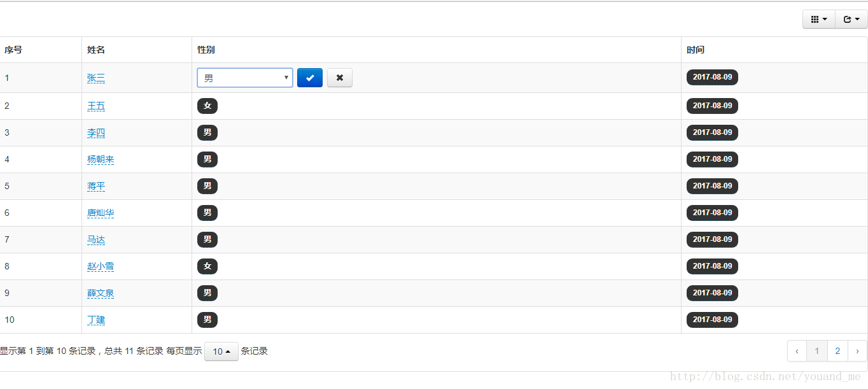Image resolution: width=868 pixels, height=389 pixels.
Task: Click the 2017-08-09 date badge in row 1
Action: [x=712, y=77]
